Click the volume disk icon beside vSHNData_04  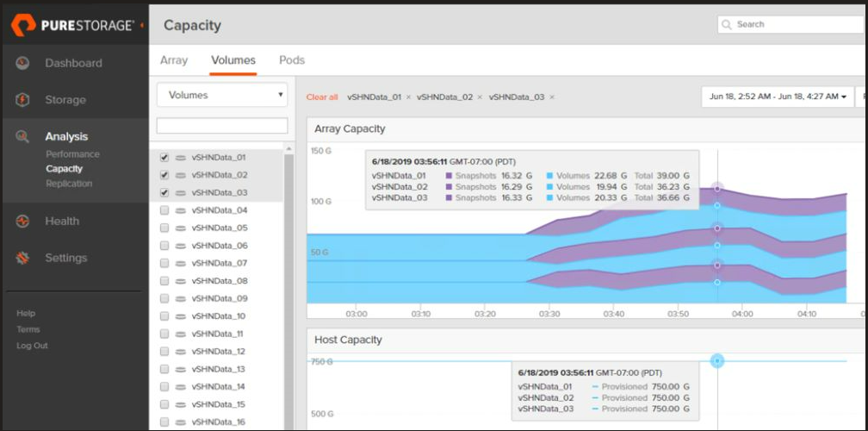pos(181,210)
